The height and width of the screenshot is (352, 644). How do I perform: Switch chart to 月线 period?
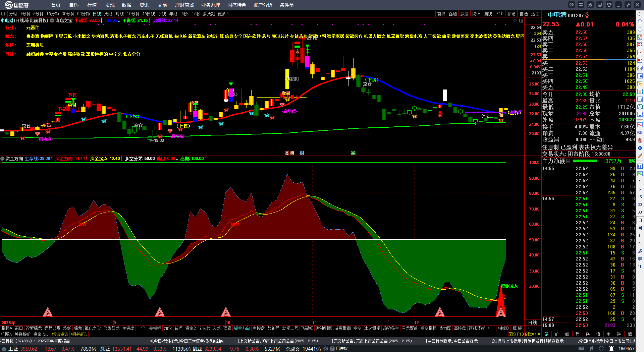pyautogui.click(x=120, y=14)
